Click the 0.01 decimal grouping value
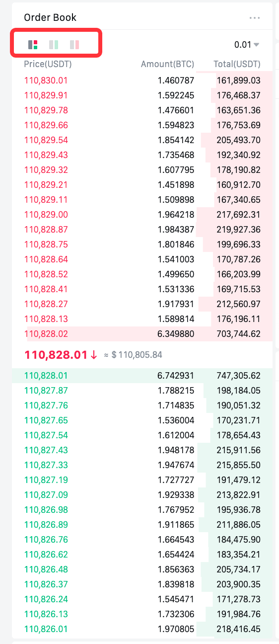 (x=243, y=45)
